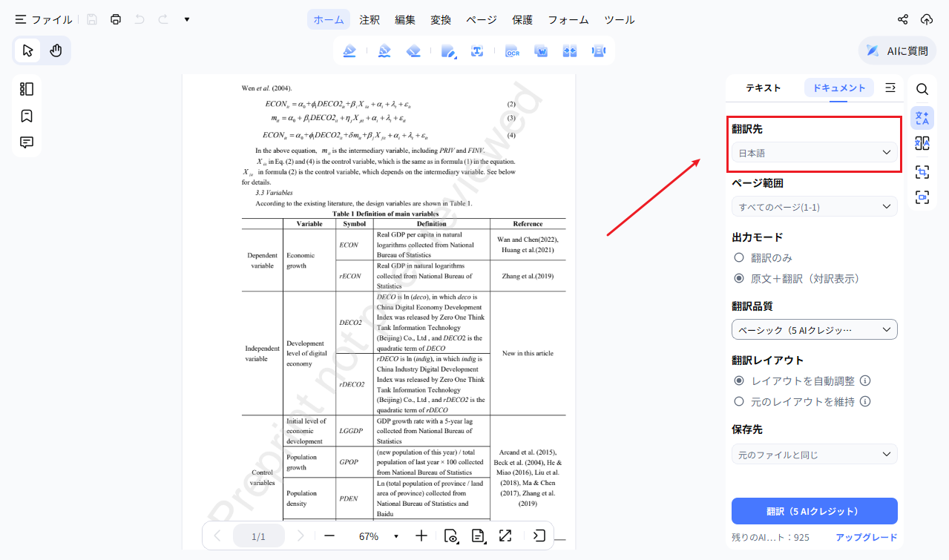949x560 pixels.
Task: Switch to the 編集 tab
Action: click(405, 20)
